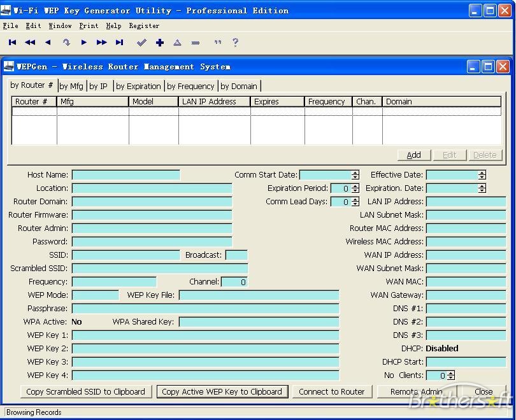Switch to the by Expiration tab
516x420 pixels.
[138, 86]
